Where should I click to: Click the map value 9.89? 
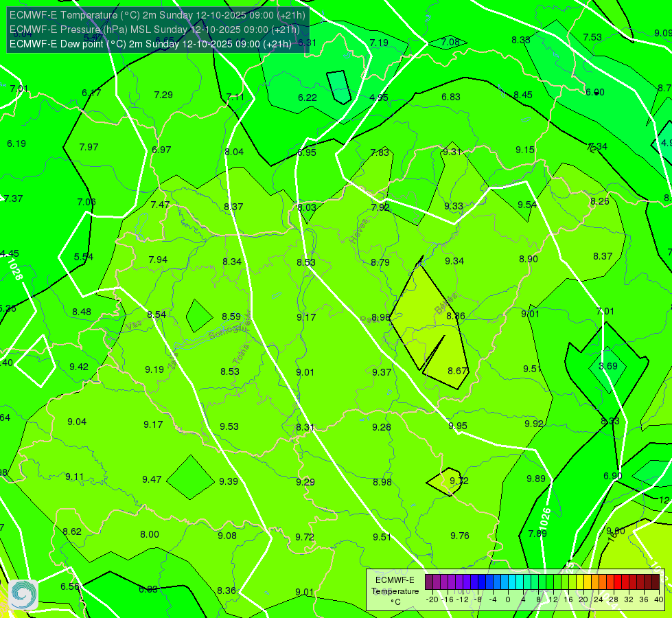(x=536, y=479)
